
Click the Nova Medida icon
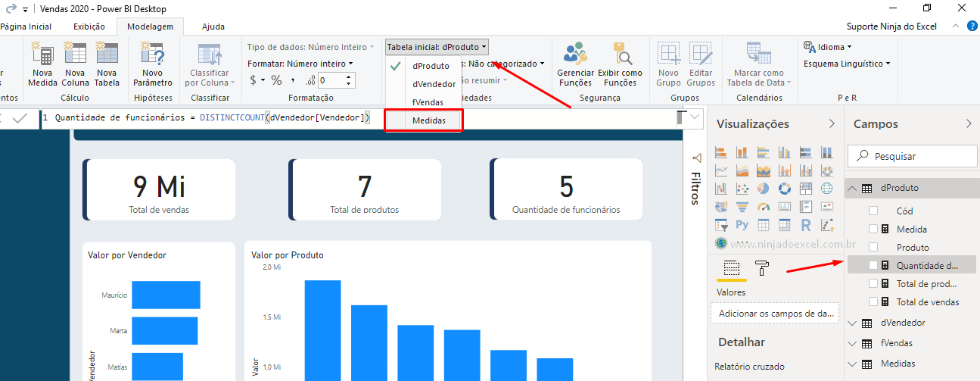pyautogui.click(x=42, y=55)
